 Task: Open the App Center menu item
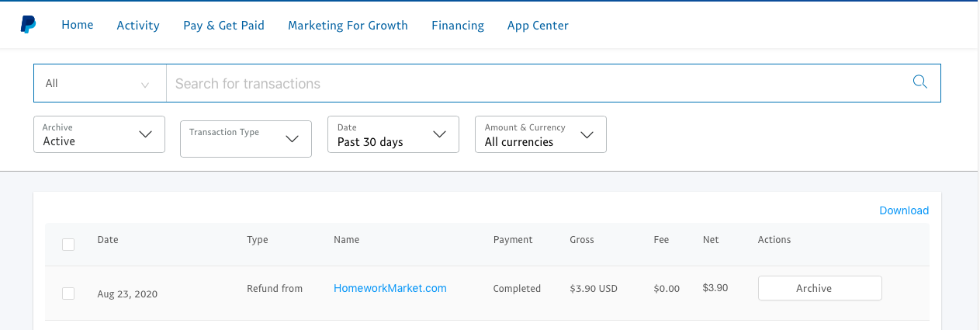(x=538, y=26)
